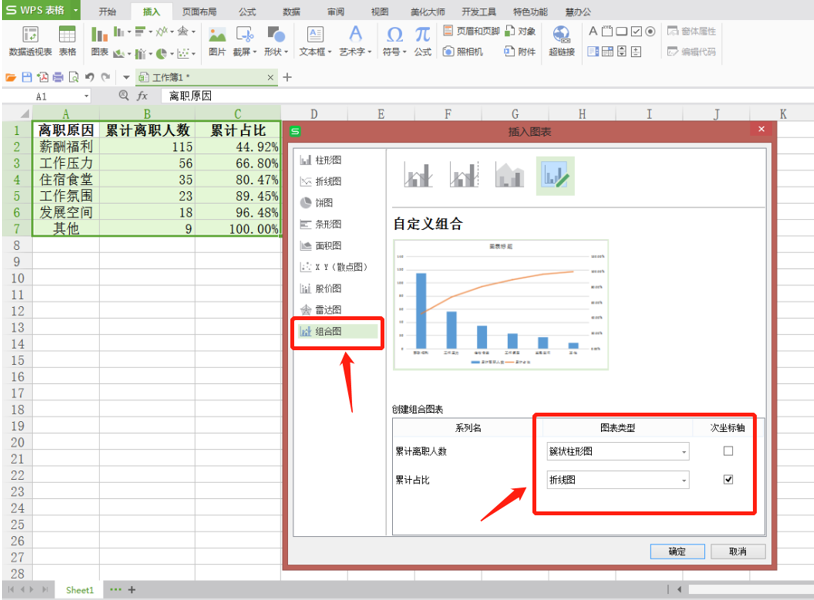Image resolution: width=814 pixels, height=600 pixels.
Task: Cancel the dialog with 取消
Action: [738, 551]
